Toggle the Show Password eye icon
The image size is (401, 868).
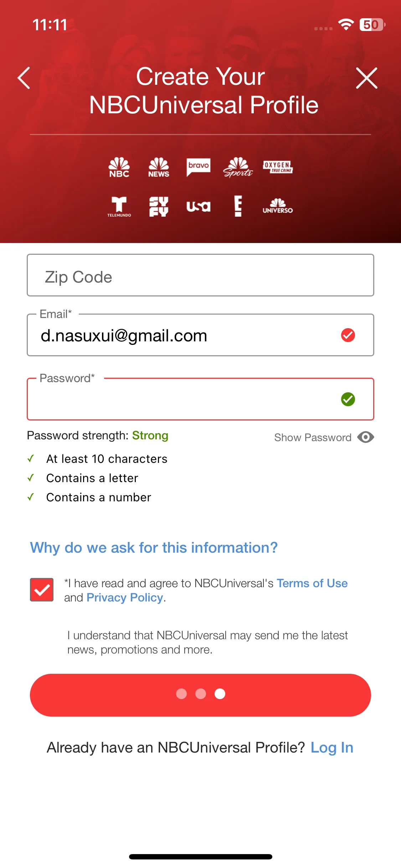[x=366, y=437]
